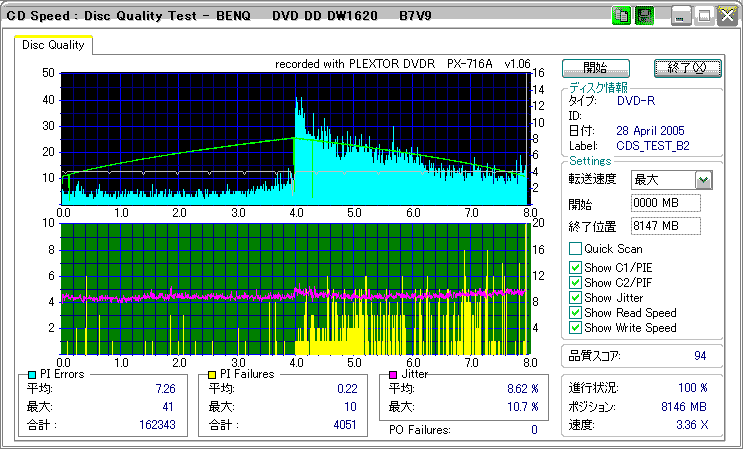This screenshot has height=449, width=743.
Task: Click the 開始 position field showing 0000 MB
Action: (x=665, y=203)
